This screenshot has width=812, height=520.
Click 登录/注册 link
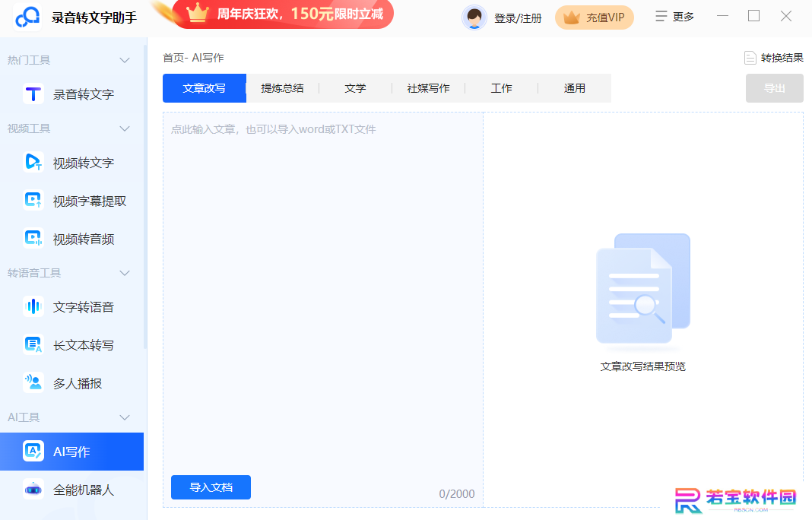tap(518, 18)
